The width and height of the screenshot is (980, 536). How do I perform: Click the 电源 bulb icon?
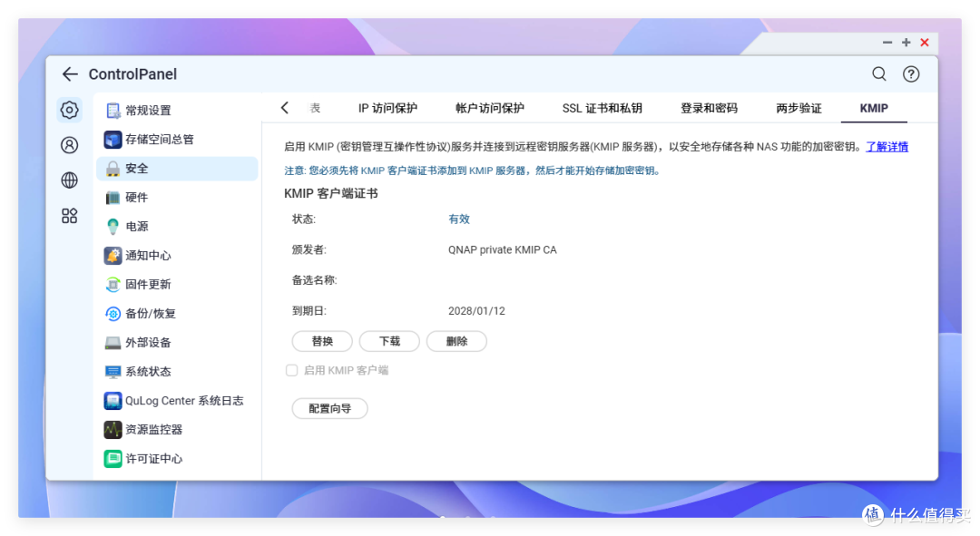tap(113, 226)
